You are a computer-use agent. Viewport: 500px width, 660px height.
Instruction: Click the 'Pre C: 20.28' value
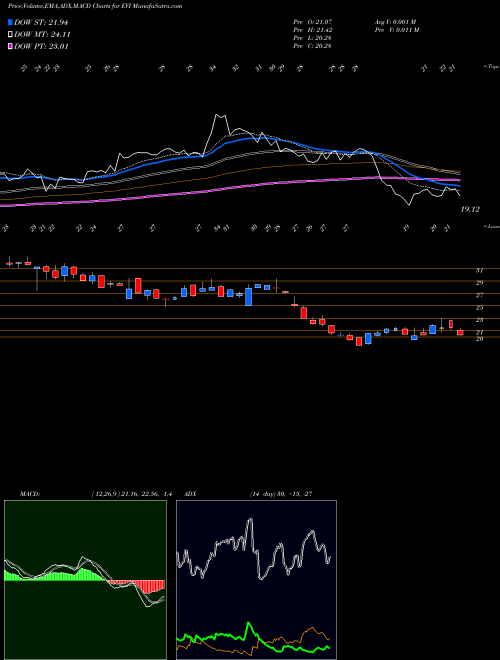coord(313,46)
